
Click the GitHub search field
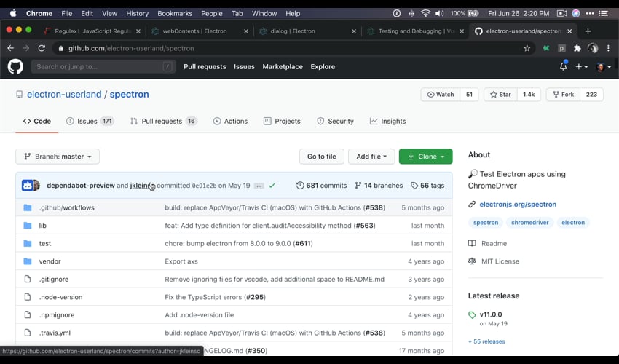tap(103, 67)
